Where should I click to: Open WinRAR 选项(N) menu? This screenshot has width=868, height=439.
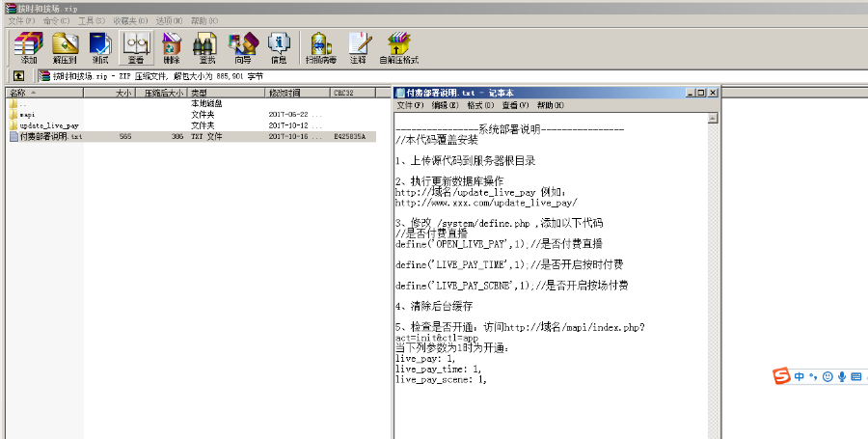pos(169,20)
